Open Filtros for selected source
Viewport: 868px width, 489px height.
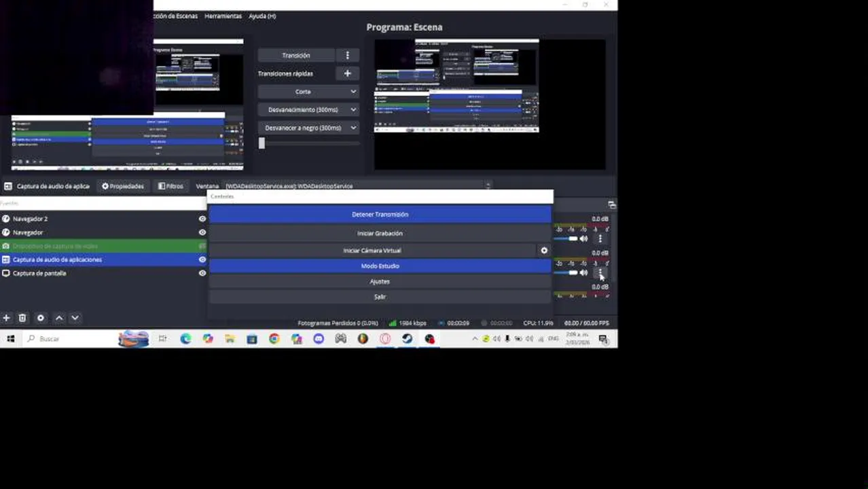tap(170, 186)
